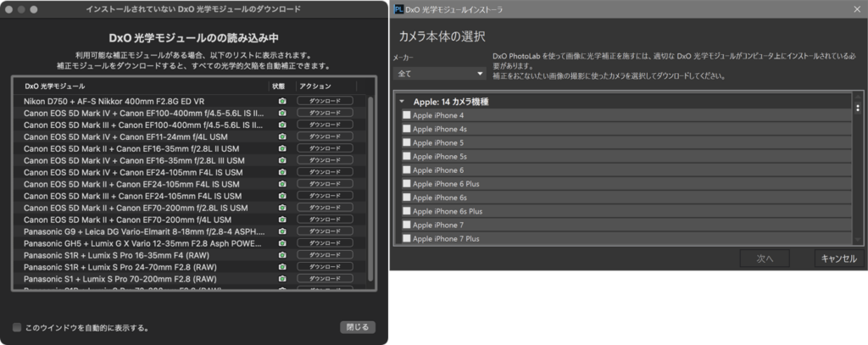The width and height of the screenshot is (868, 345).
Task: Check the Apple iPhone 6s Plus checkbox
Action: [x=407, y=212]
